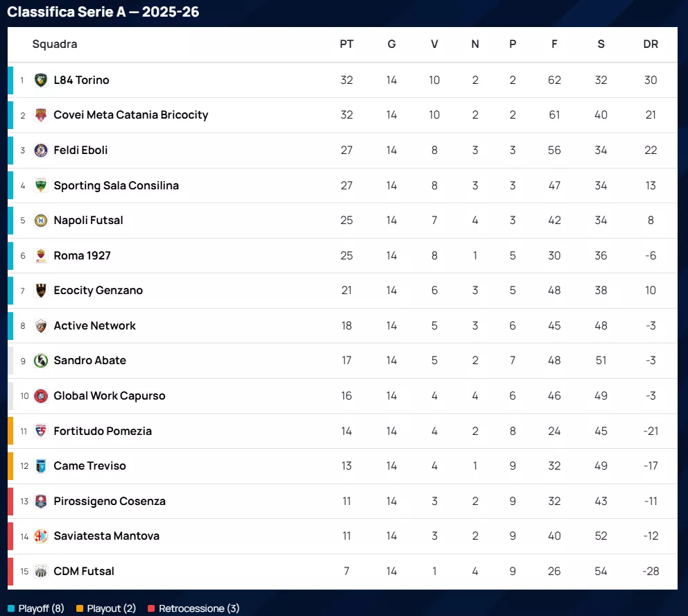This screenshot has height=616, width=688.
Task: Click the CDM Futsal team badge
Action: 41,572
